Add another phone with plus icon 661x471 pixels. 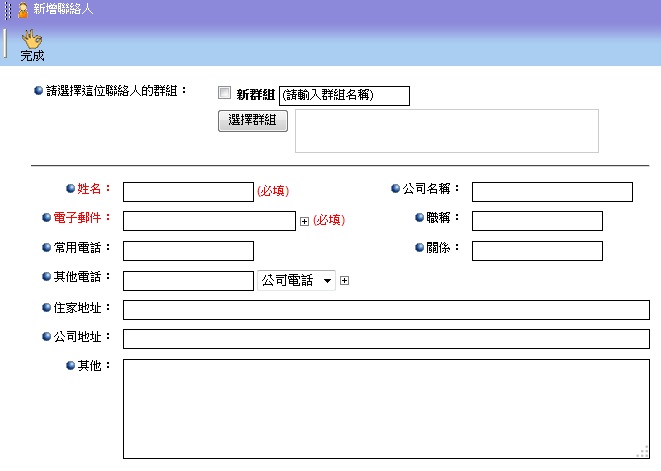pos(345,281)
